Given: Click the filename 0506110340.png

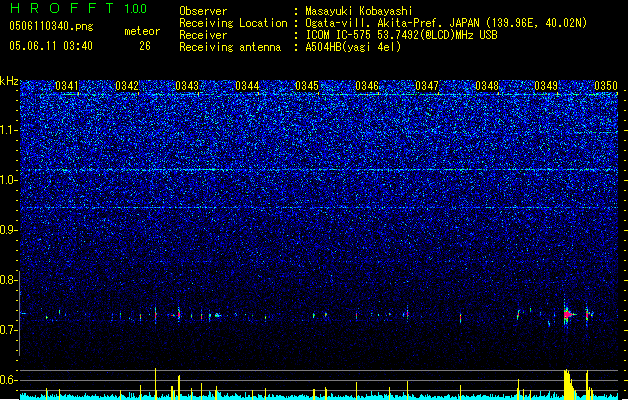Looking at the screenshot, I should point(51,27).
